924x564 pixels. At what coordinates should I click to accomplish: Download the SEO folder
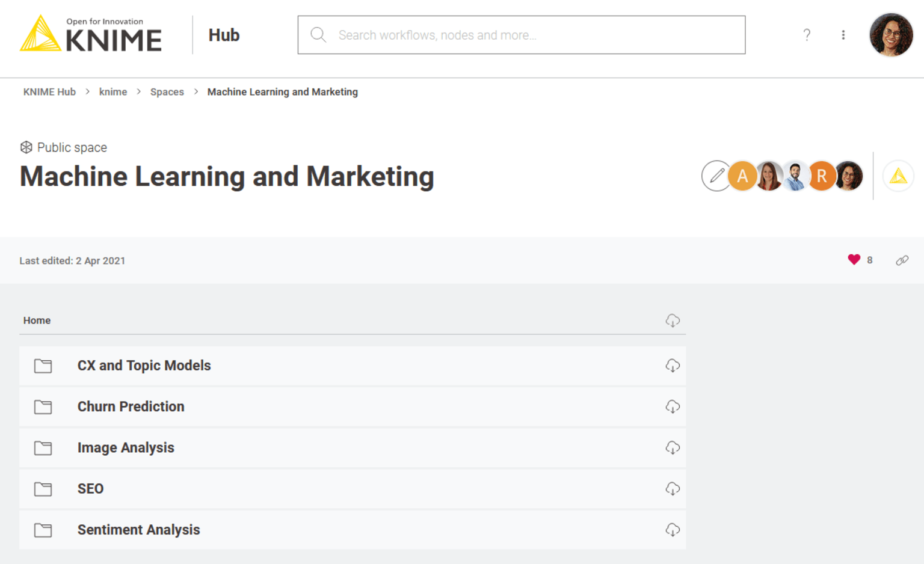point(673,489)
